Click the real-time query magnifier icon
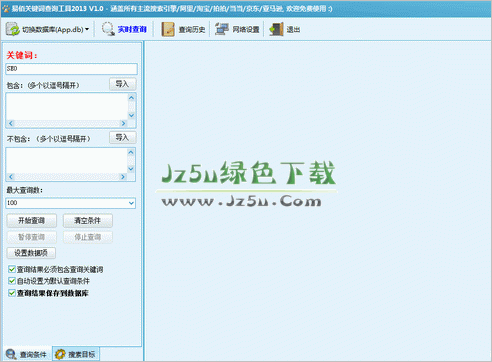 tap(108, 29)
